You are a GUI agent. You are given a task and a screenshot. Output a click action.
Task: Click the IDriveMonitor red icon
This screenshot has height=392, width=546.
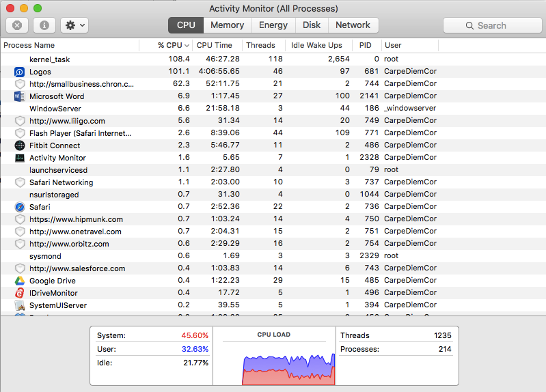[20, 293]
